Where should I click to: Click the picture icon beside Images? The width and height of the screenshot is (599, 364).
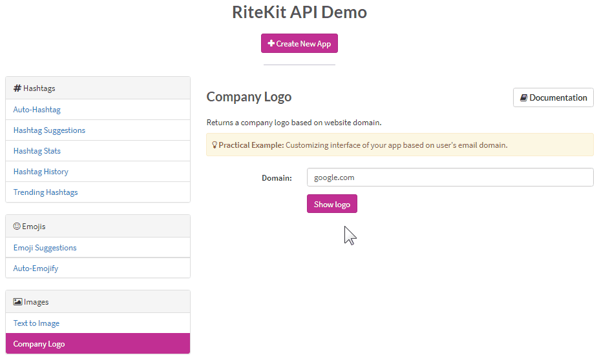click(x=17, y=302)
